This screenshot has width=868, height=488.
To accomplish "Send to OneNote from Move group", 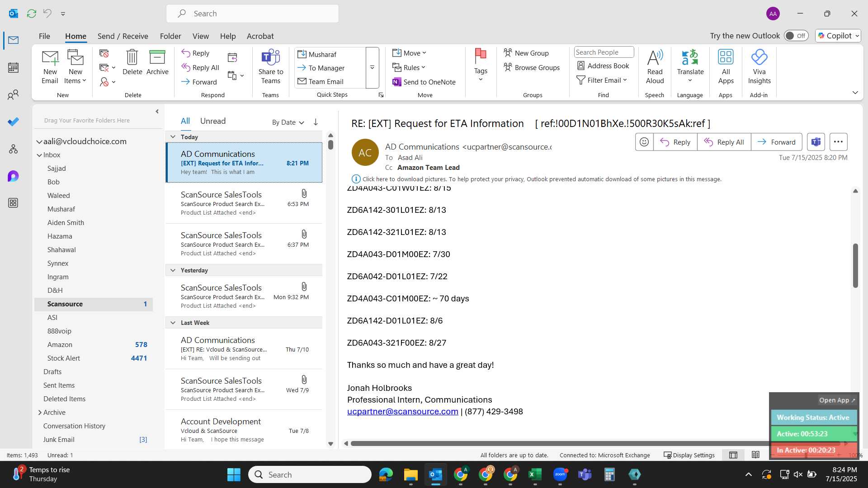I will [424, 82].
